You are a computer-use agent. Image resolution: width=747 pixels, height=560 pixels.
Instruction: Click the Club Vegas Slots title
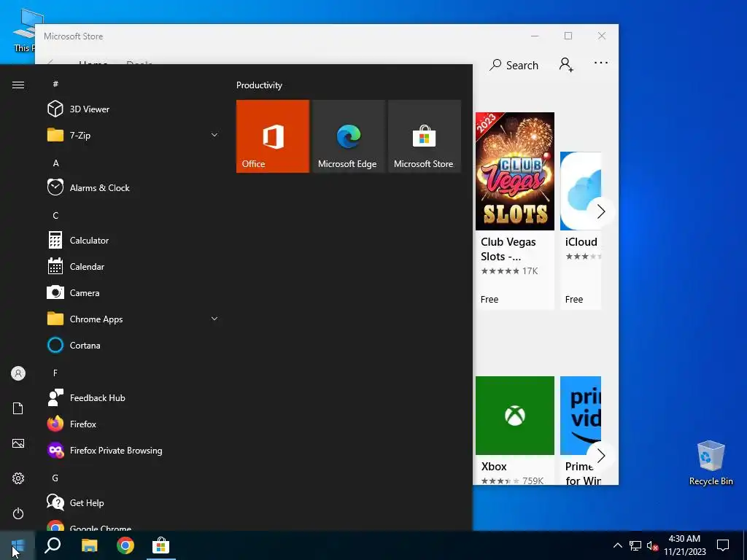point(508,249)
